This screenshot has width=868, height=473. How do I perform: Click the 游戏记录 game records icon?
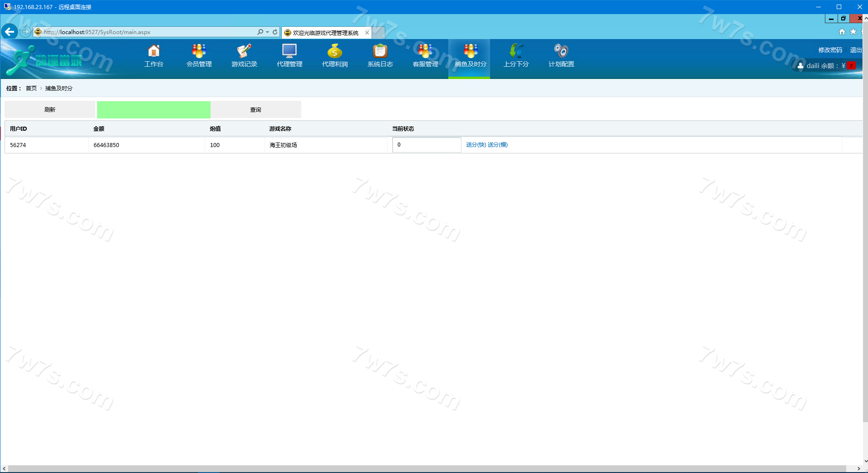(244, 51)
